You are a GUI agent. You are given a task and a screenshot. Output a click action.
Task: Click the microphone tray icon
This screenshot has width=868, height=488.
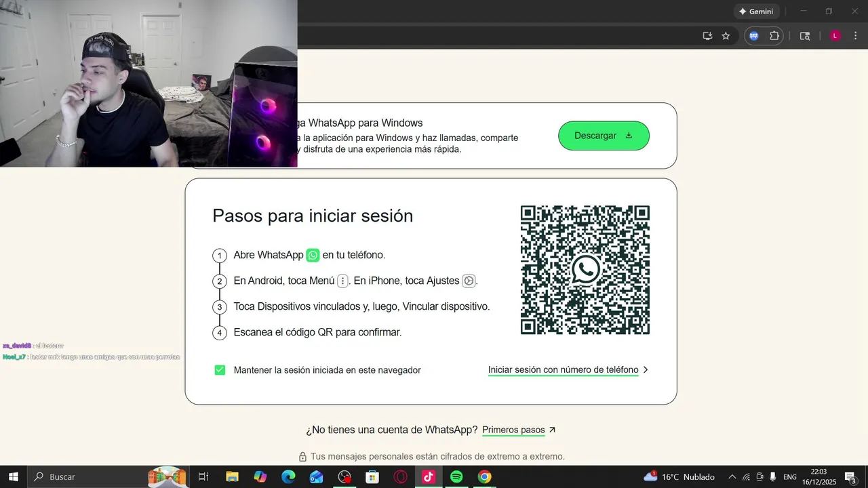[773, 476]
